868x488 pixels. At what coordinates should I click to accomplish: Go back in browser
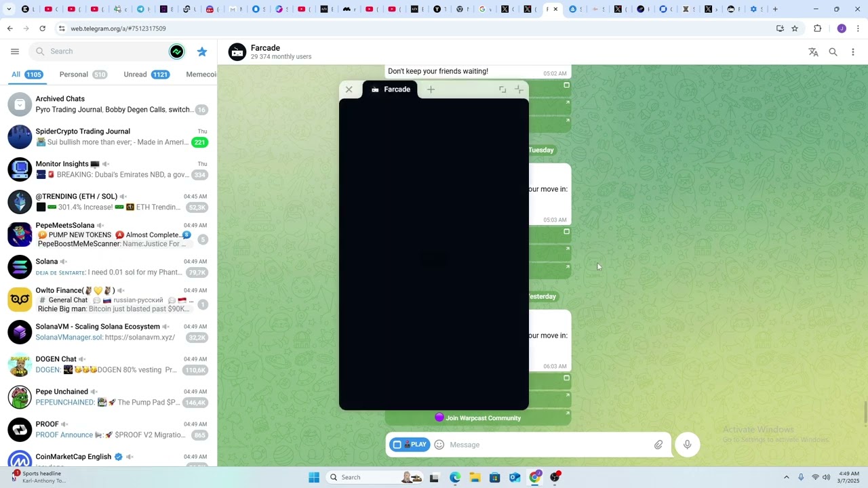(9, 28)
